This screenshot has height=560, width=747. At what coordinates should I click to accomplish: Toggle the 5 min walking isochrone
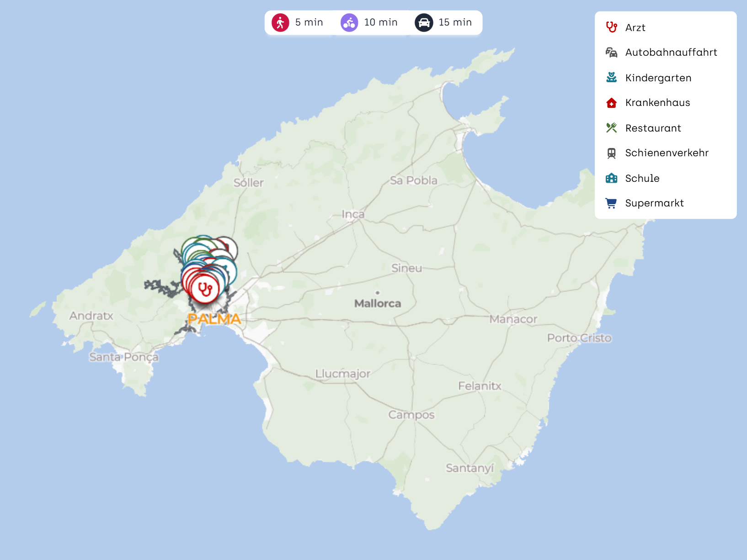(x=309, y=22)
